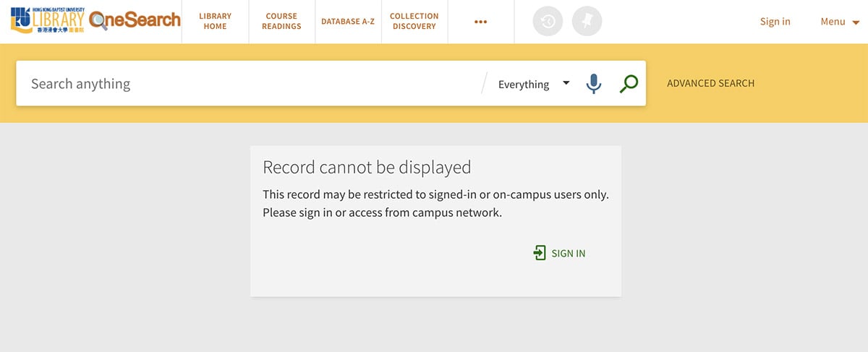The height and width of the screenshot is (352, 868).
Task: Go to Course Readings
Action: [281, 22]
